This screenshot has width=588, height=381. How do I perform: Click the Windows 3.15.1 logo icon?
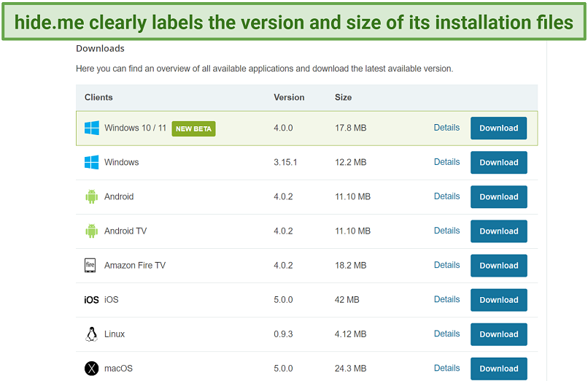91,163
